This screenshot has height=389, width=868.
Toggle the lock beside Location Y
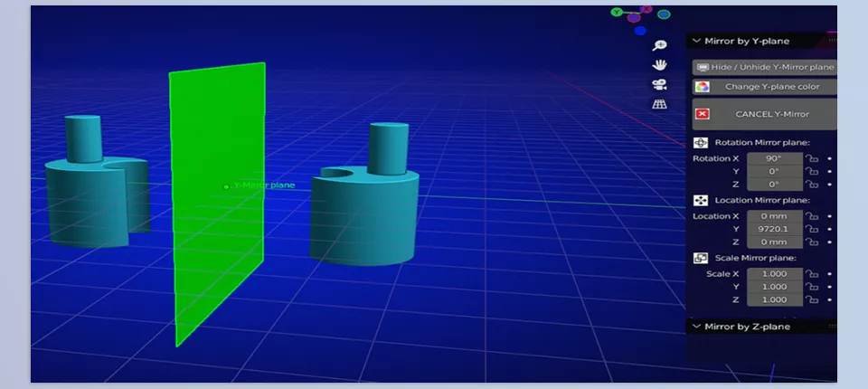click(812, 230)
